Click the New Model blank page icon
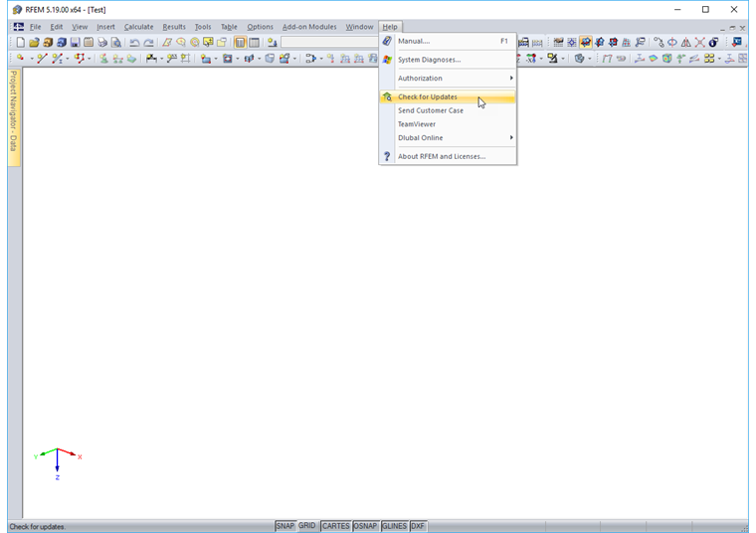The height and width of the screenshot is (533, 756). (20, 43)
